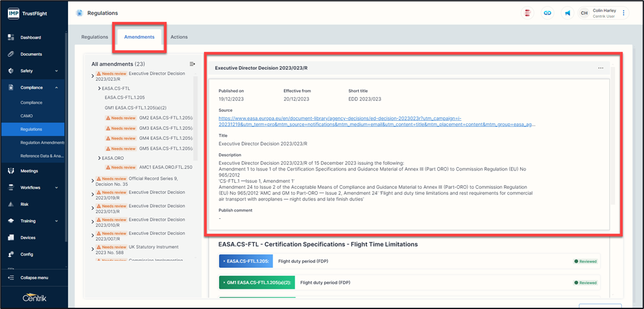This screenshot has width=644, height=309.
Task: Click the blue chain link icon
Action: click(548, 13)
